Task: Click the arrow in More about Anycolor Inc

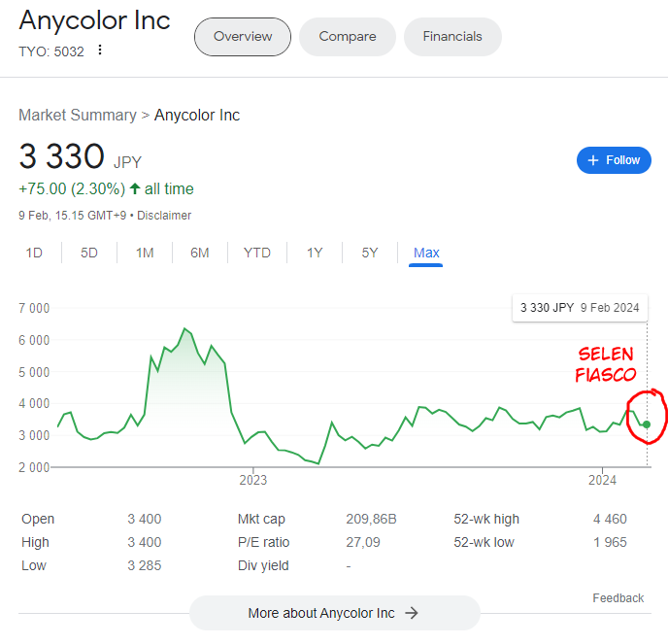Action: pos(412,613)
